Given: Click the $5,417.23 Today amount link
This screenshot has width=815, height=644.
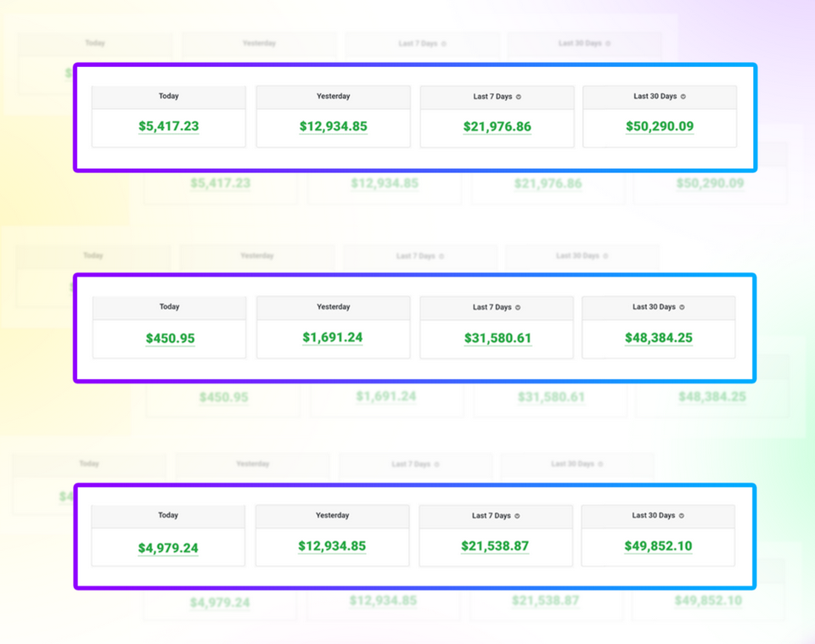Looking at the screenshot, I should [168, 126].
